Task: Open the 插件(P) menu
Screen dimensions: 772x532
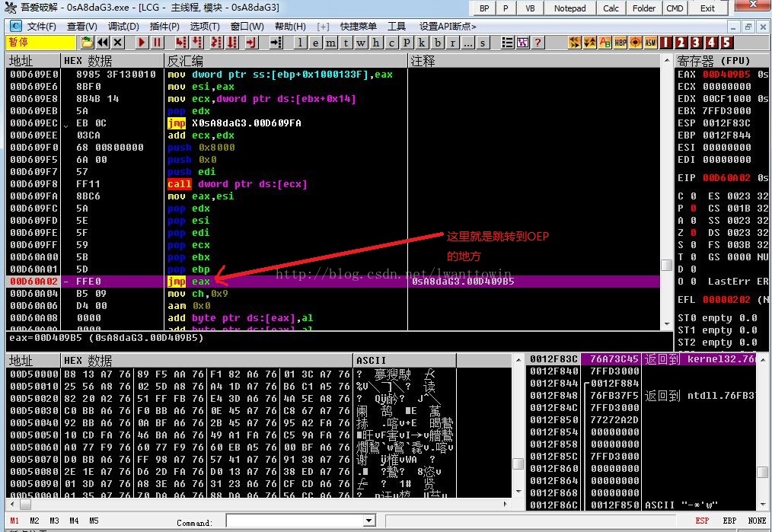Action: pyautogui.click(x=164, y=27)
